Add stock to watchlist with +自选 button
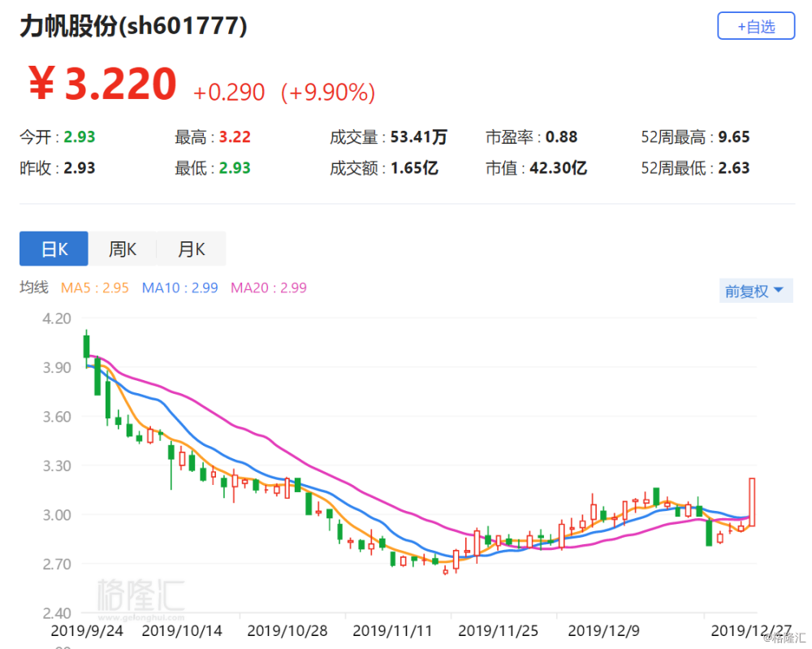Viewport: 812px width, 649px height. 755,26
